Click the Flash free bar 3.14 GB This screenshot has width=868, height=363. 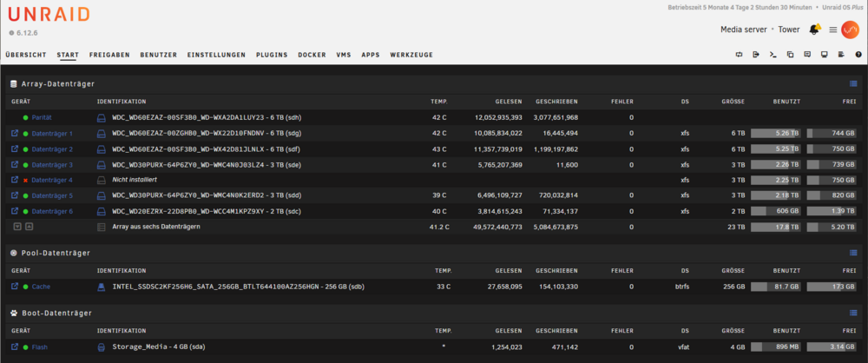tap(832, 347)
